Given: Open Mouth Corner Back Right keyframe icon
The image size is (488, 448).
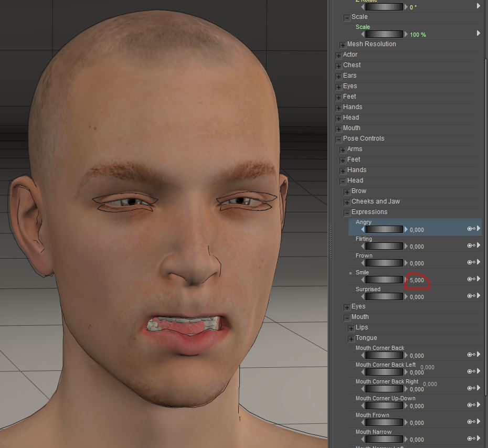Looking at the screenshot, I should point(471,389).
